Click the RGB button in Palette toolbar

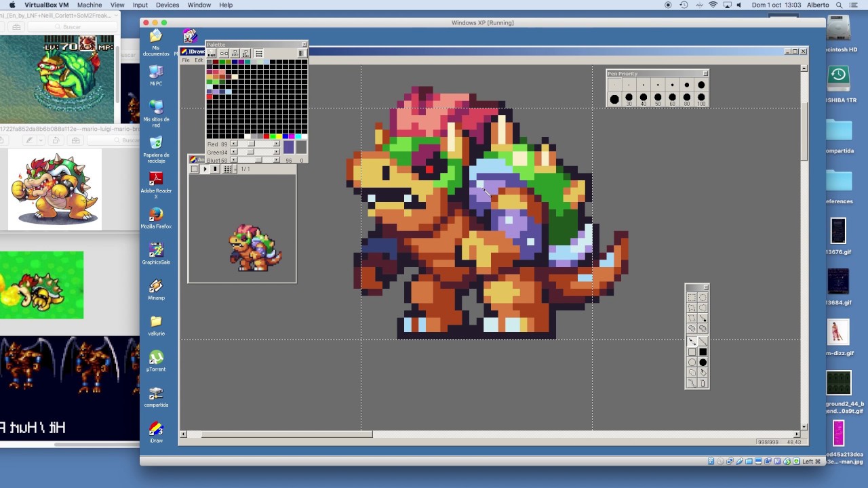(x=212, y=54)
